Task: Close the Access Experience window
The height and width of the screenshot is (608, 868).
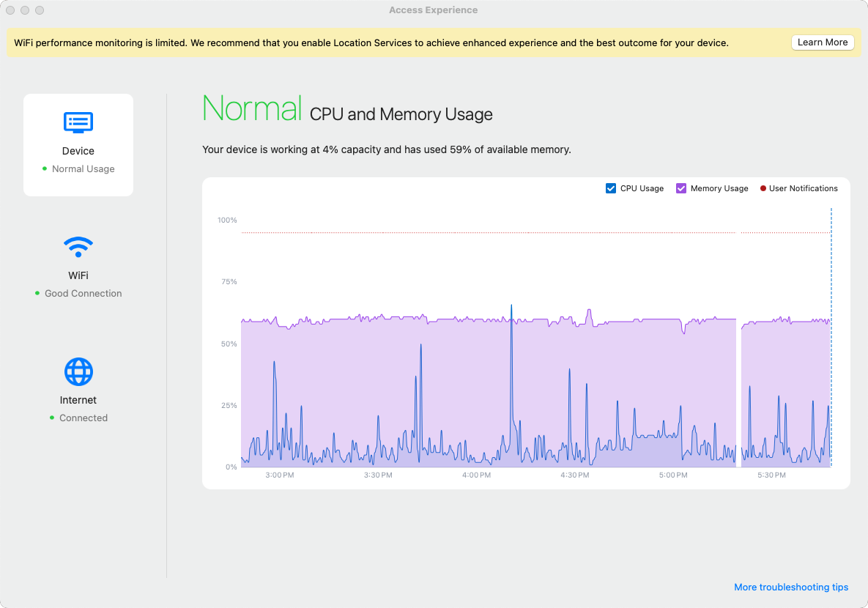Action: coord(10,10)
